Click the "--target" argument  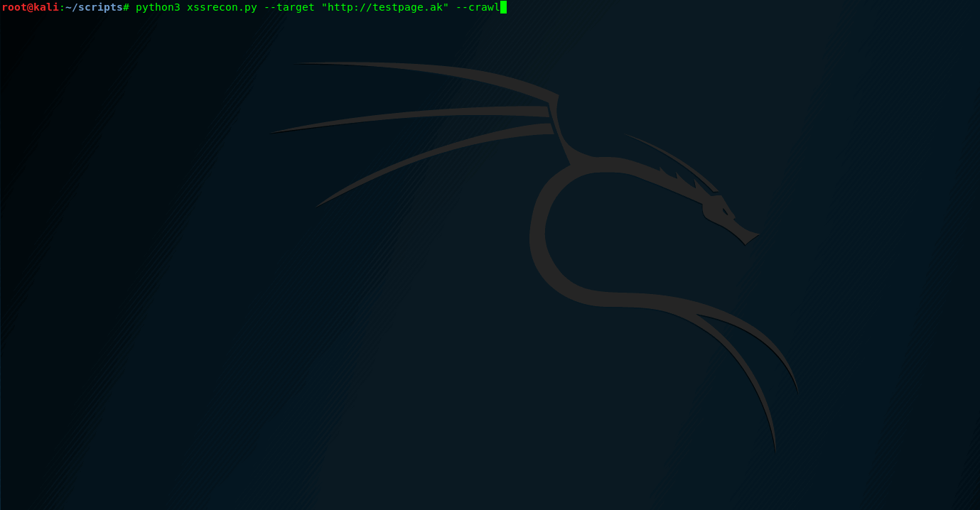coord(289,7)
